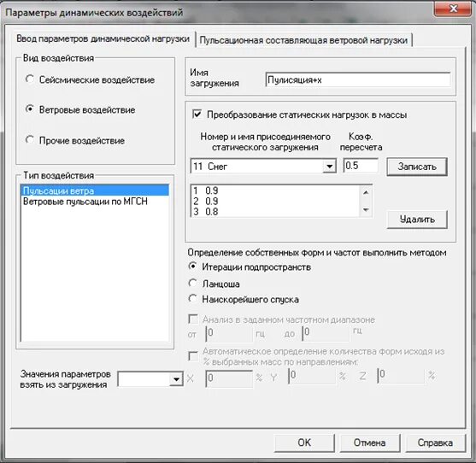Screen dimensions: 476x463
Task: Select list item Пульсации ветра
Action: [x=95, y=190]
